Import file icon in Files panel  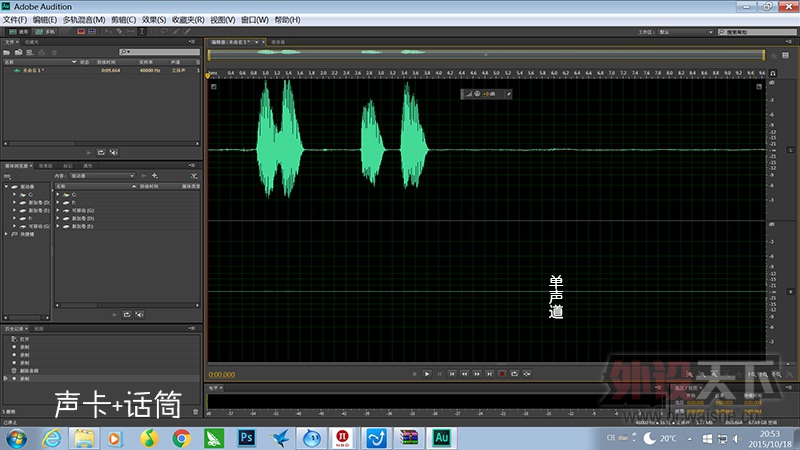point(18,52)
